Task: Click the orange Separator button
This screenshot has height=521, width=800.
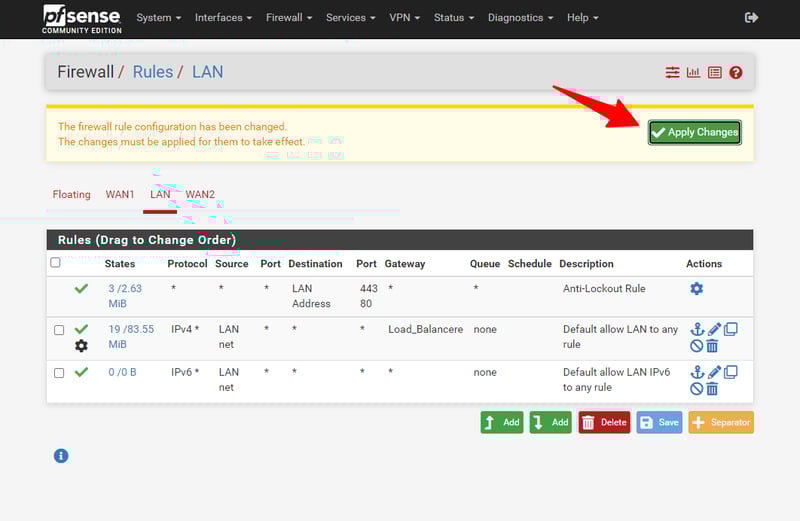Action: pos(721,423)
